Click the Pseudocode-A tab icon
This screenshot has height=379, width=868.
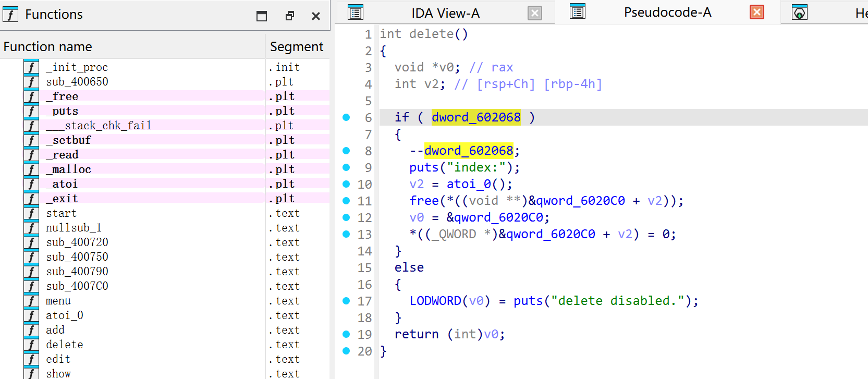pos(578,11)
